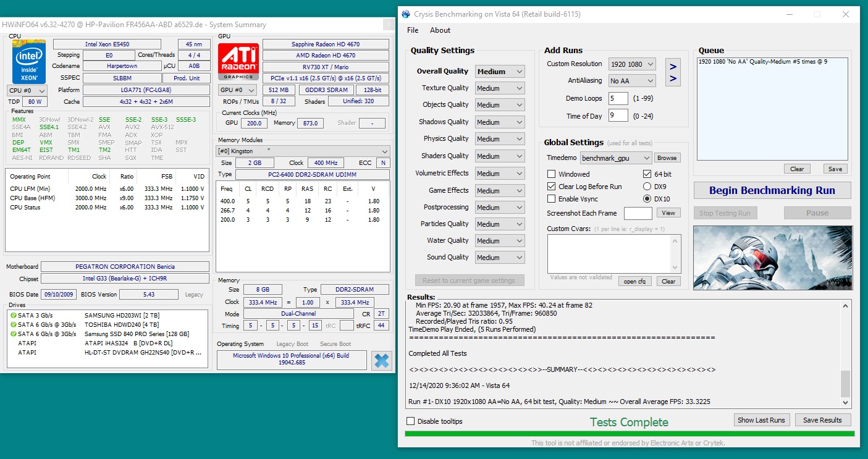Click the Crysis Benchmarking title bar app icon

[406, 14]
